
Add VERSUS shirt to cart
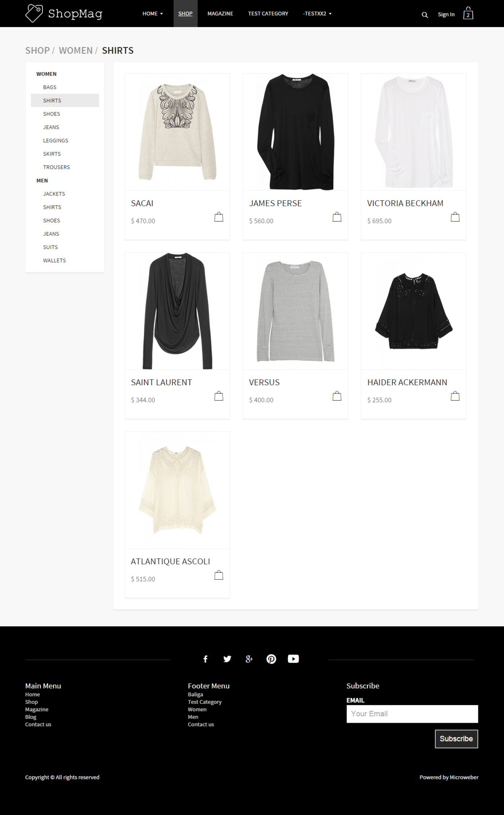[337, 396]
